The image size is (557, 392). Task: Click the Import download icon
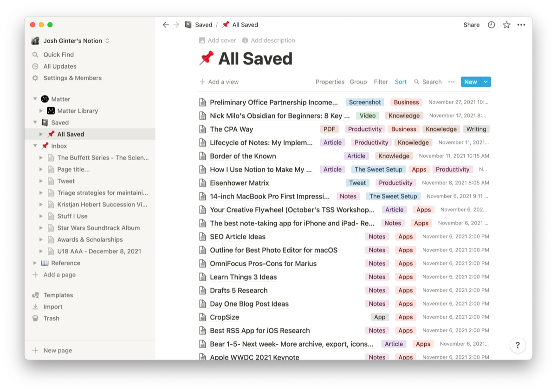[35, 307]
